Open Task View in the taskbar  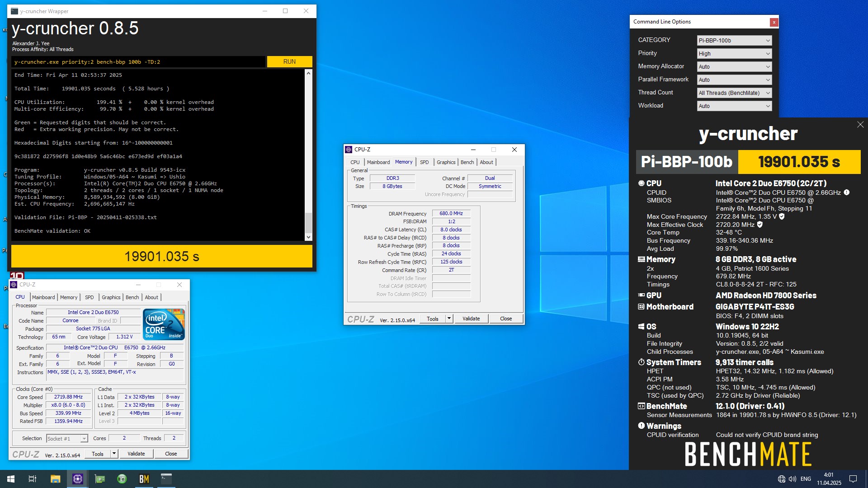(x=33, y=479)
